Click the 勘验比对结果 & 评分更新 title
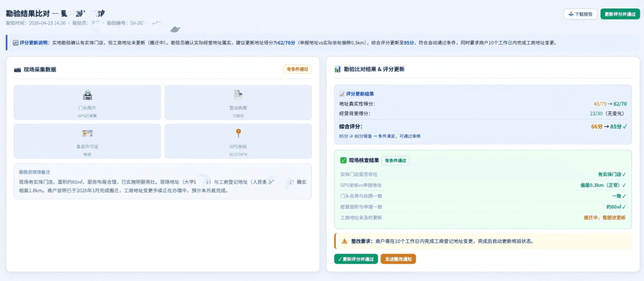This screenshot has height=281, width=644. click(x=374, y=69)
